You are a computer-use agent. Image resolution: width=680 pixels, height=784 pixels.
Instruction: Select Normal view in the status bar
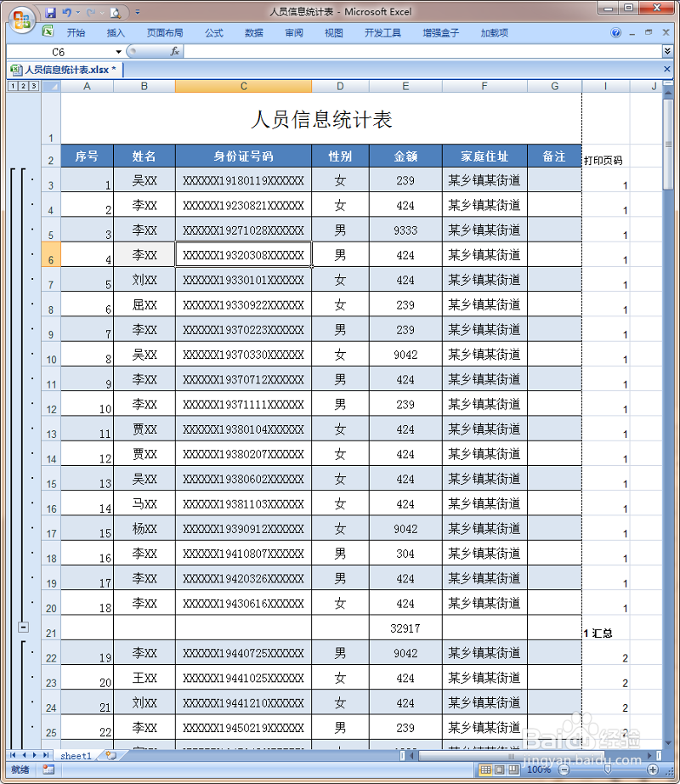(485, 770)
